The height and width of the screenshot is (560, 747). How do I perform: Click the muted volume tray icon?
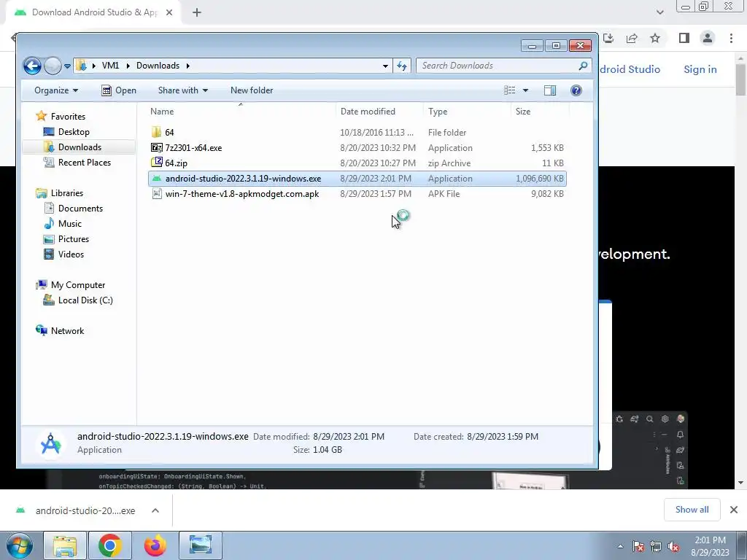point(673,547)
